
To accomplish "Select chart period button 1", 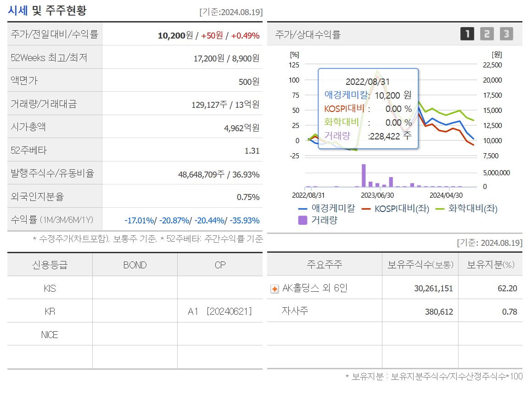I will click(x=467, y=33).
